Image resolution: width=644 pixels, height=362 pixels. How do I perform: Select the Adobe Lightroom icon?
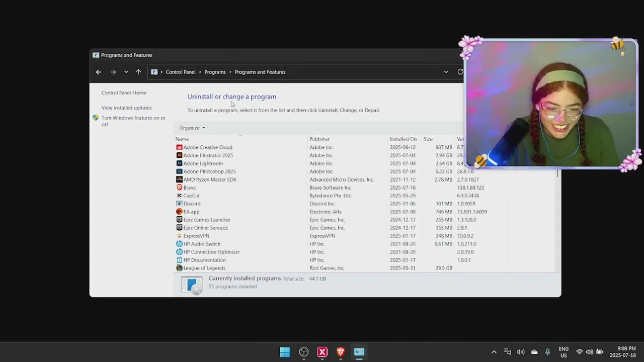tap(179, 163)
